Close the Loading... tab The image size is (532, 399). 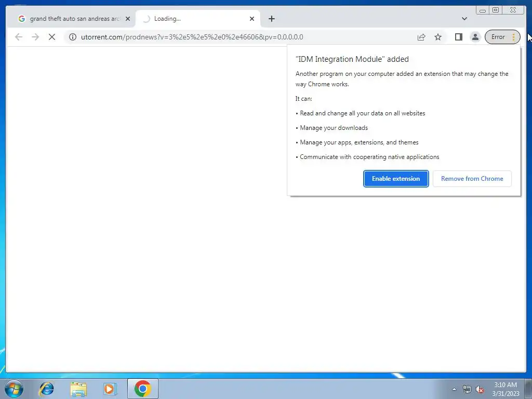click(252, 19)
